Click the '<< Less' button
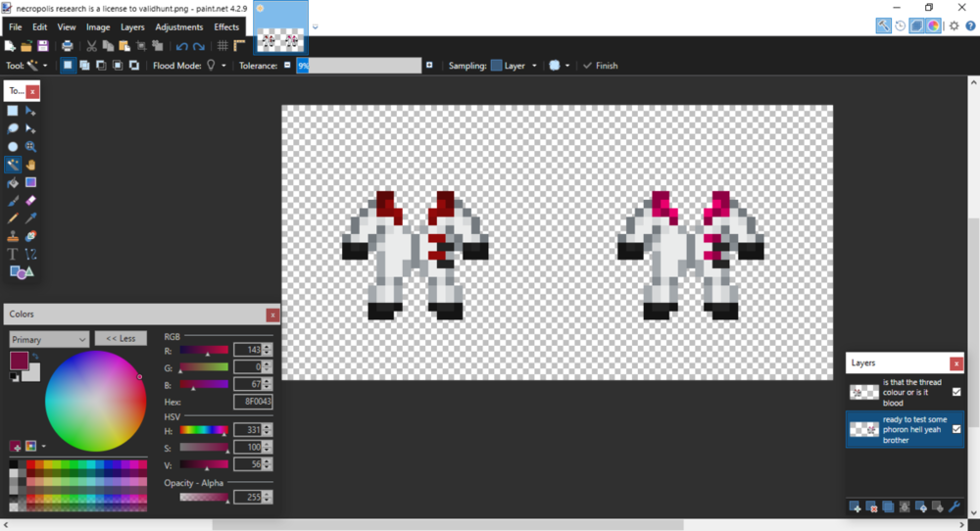This screenshot has height=531, width=980. (121, 338)
